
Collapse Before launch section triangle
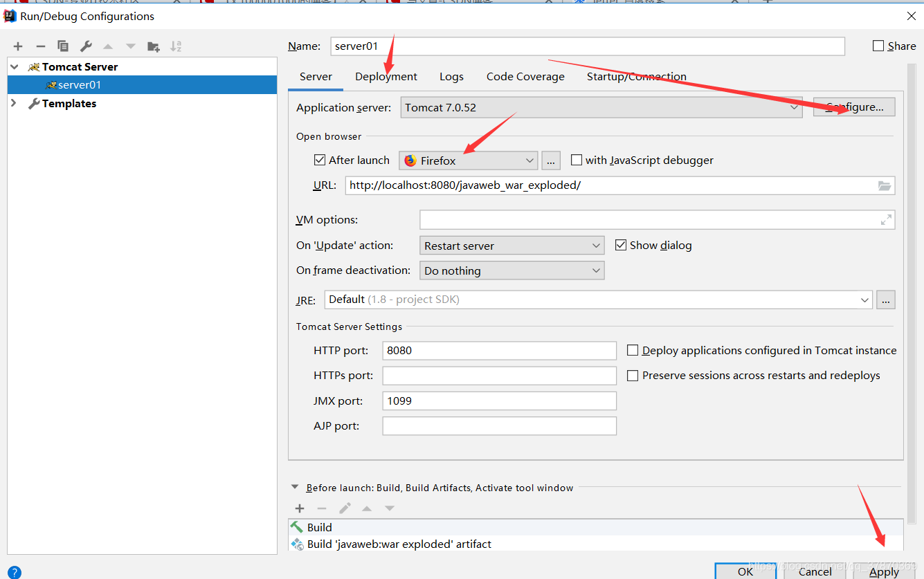296,487
